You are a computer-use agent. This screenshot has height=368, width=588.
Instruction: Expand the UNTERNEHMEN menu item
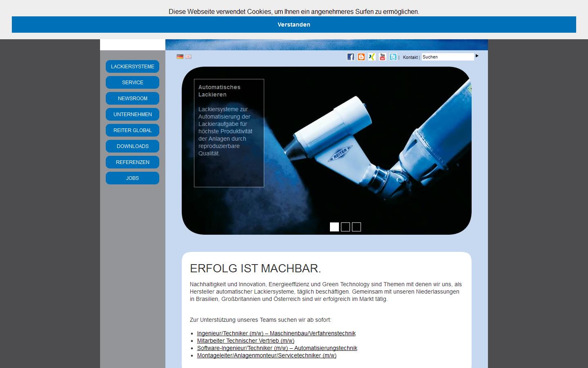(132, 114)
